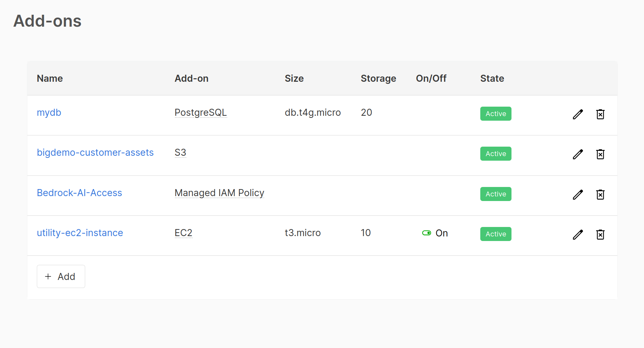Edit the utility-ec2-instance add-on
The width and height of the screenshot is (644, 348).
(578, 234)
